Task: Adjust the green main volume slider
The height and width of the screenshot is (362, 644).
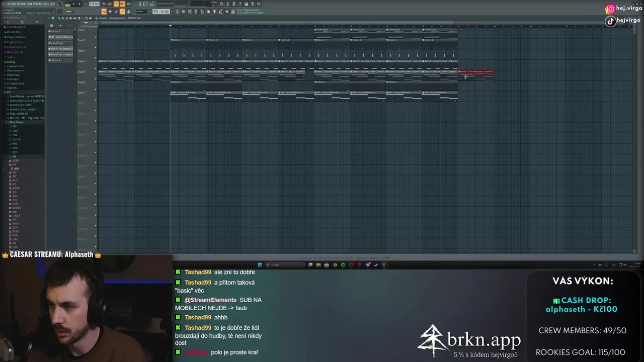Action: [69, 12]
